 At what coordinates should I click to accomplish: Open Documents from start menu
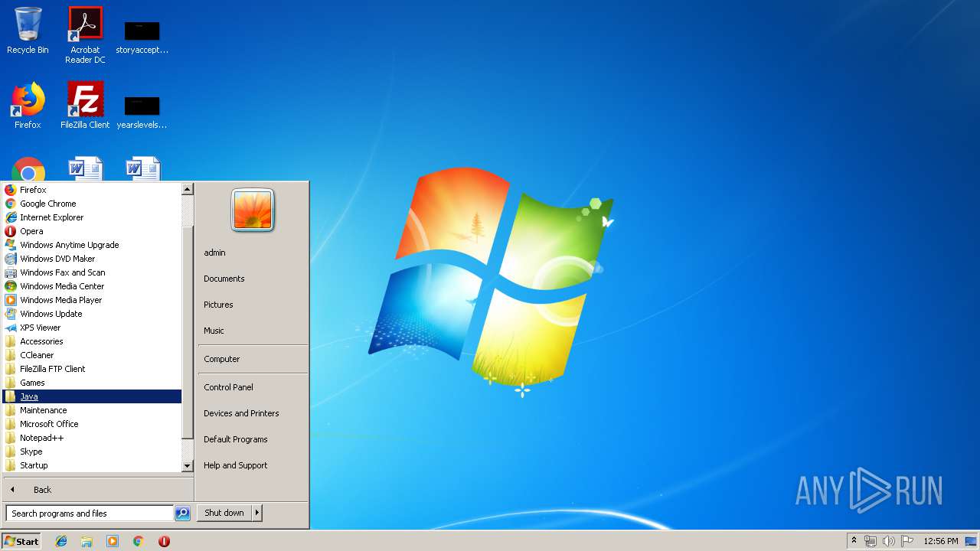[x=253, y=279]
